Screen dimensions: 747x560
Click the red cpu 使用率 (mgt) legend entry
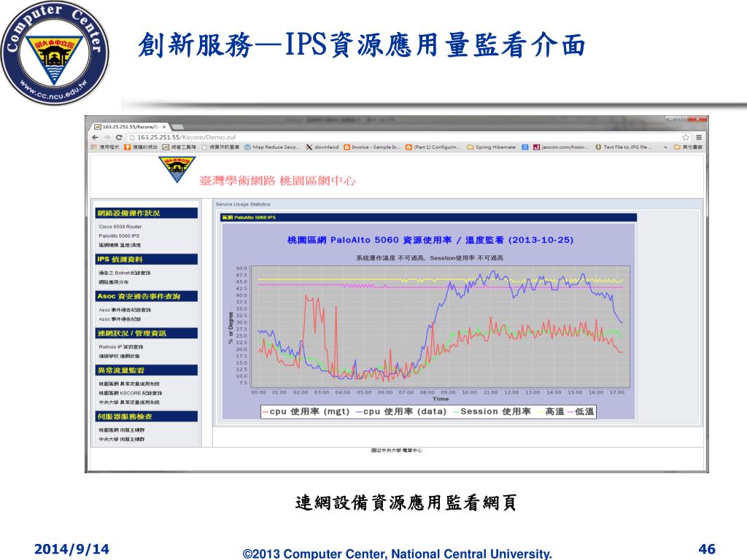point(306,411)
